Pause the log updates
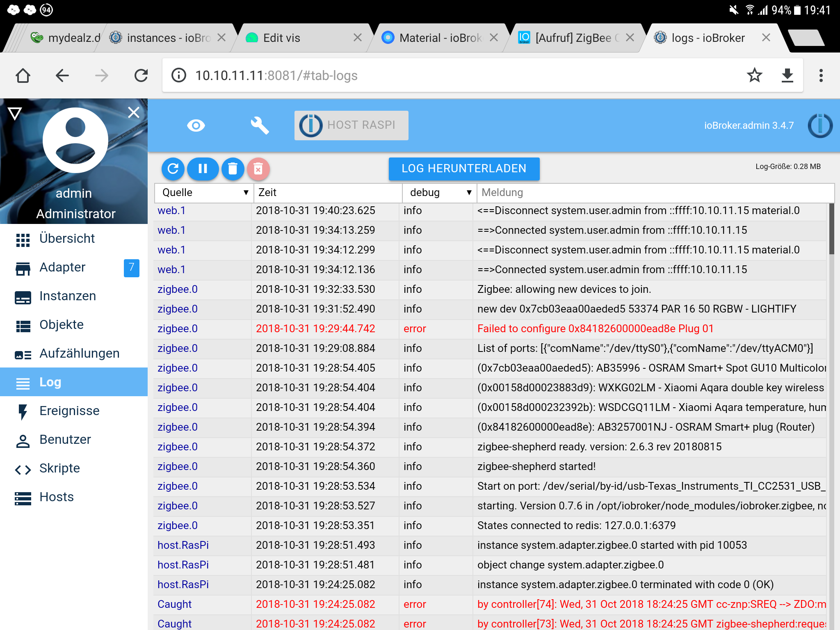Image resolution: width=840 pixels, height=630 pixels. [203, 169]
